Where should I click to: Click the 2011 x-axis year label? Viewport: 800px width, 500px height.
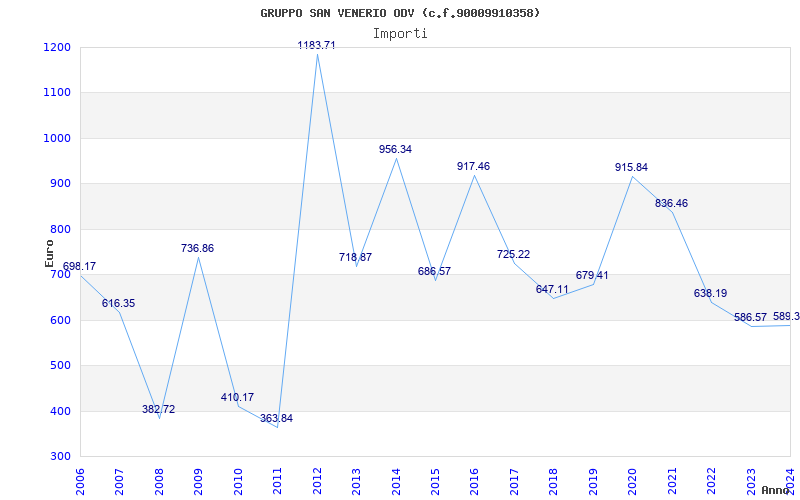coord(278,481)
